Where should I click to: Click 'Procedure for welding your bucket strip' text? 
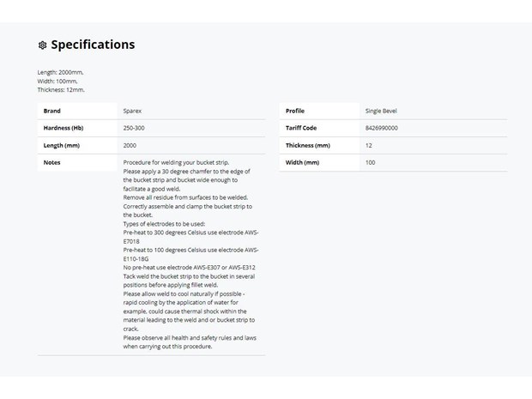click(x=176, y=162)
